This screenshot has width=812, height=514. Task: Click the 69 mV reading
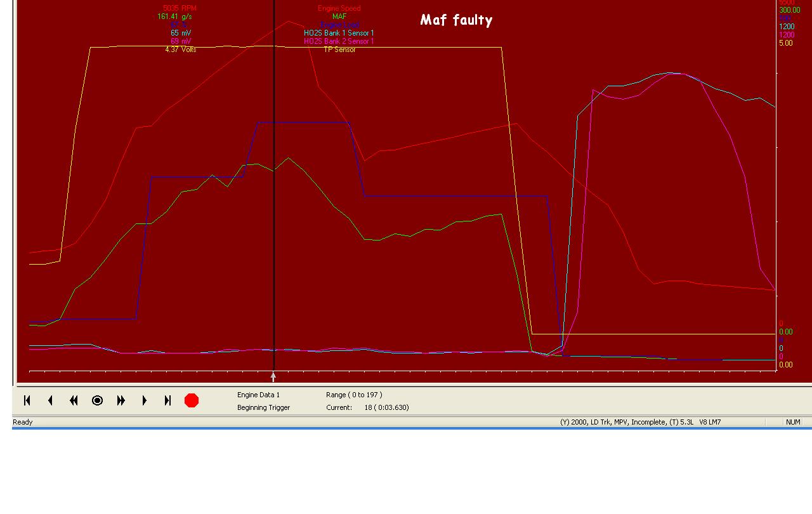click(181, 41)
